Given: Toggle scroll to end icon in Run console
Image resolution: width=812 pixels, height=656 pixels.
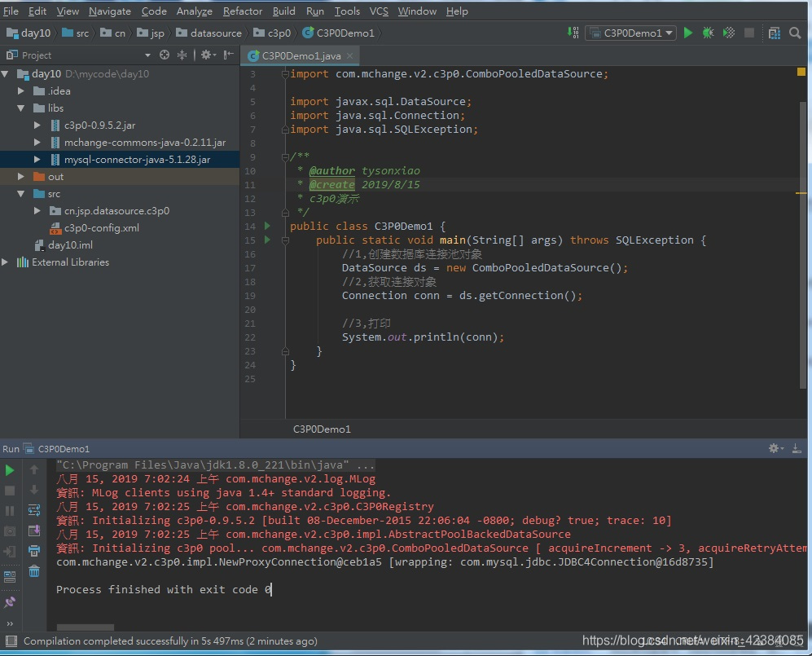Looking at the screenshot, I should (34, 531).
